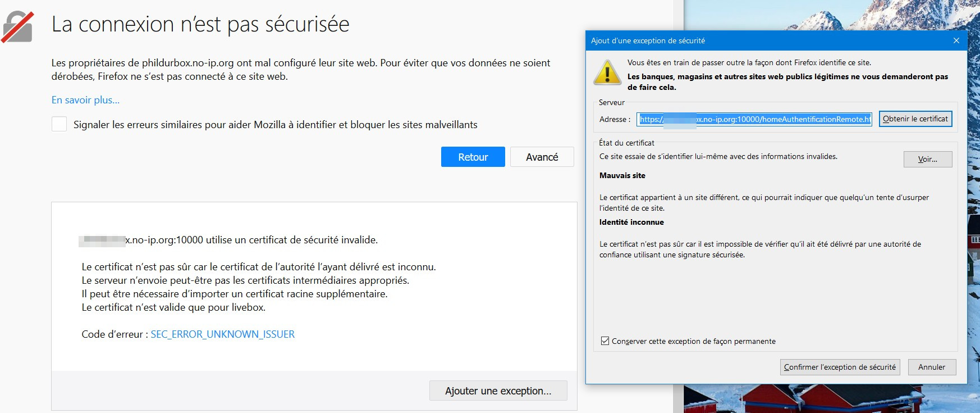
Task: Click text utilise un certificat de sécurité invalide
Action: tap(292, 240)
